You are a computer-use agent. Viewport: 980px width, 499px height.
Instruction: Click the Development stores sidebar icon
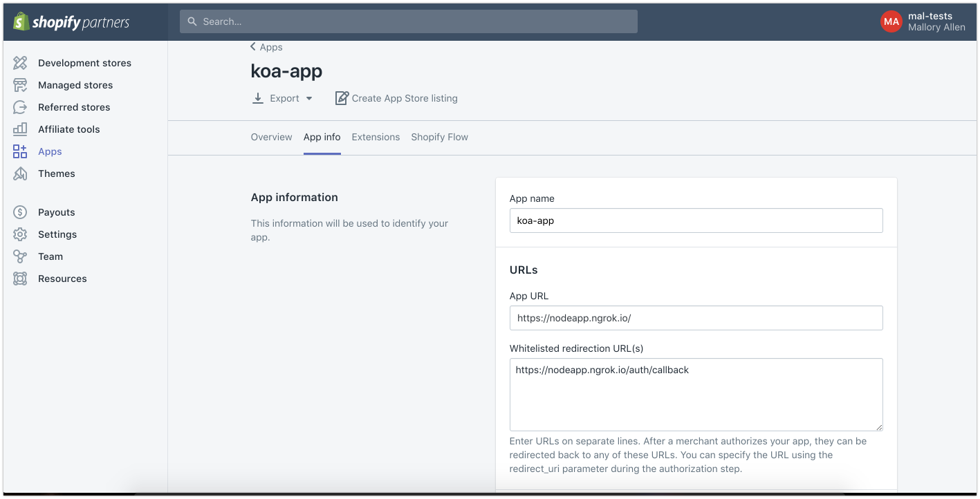click(20, 63)
